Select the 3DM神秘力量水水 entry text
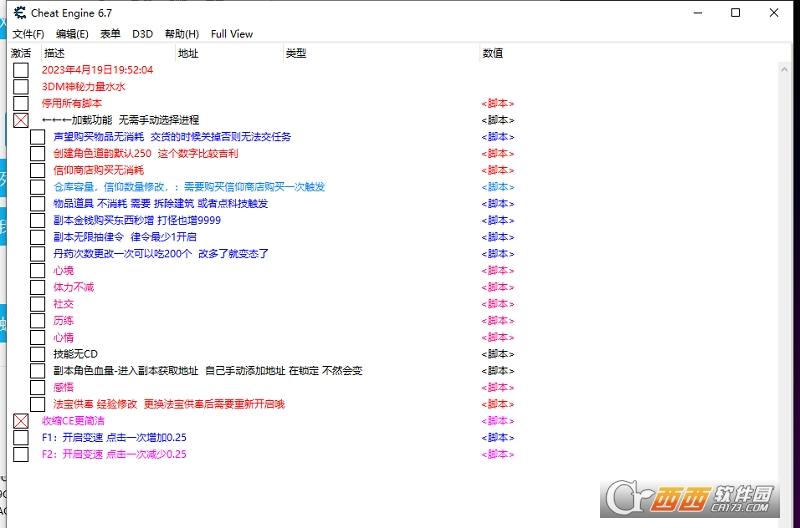800x528 pixels. (83, 87)
